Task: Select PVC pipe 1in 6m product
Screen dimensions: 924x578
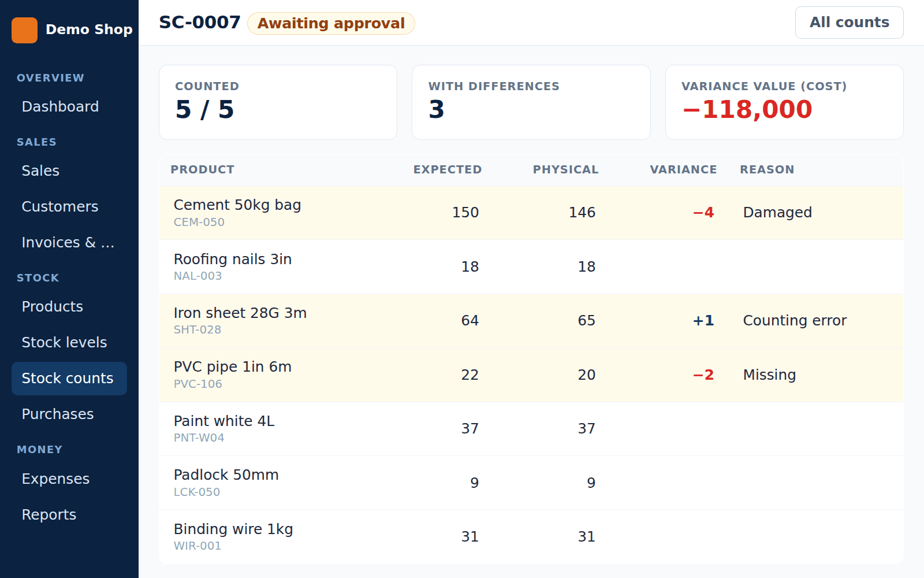Action: [x=233, y=366]
